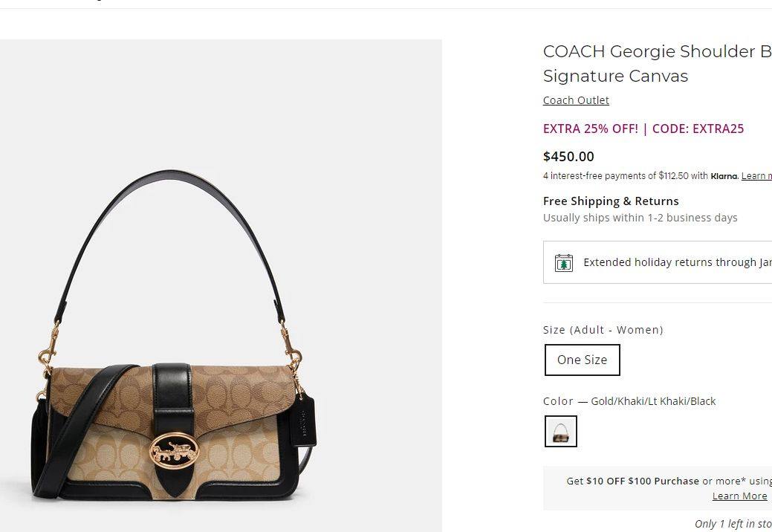Click Learn more next to Klarna payments
Viewport: 772px width, 532px height.
pos(756,176)
